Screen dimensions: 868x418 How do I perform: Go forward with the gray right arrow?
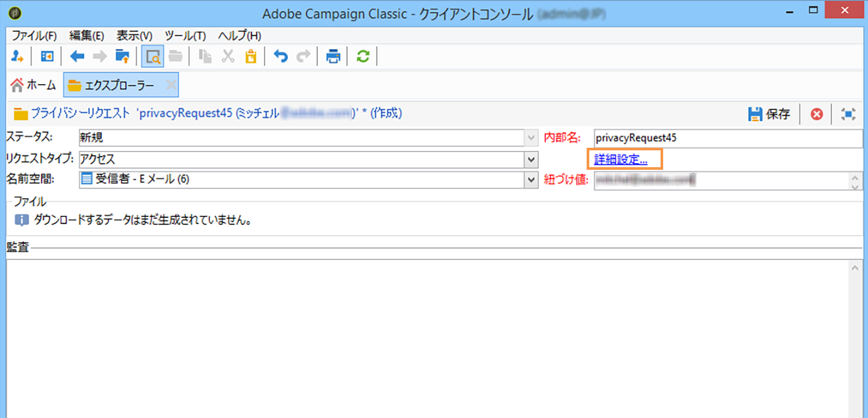(100, 56)
